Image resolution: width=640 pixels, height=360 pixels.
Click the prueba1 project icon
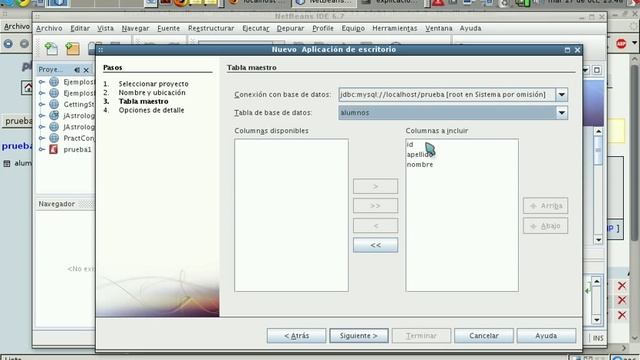tap(53, 149)
